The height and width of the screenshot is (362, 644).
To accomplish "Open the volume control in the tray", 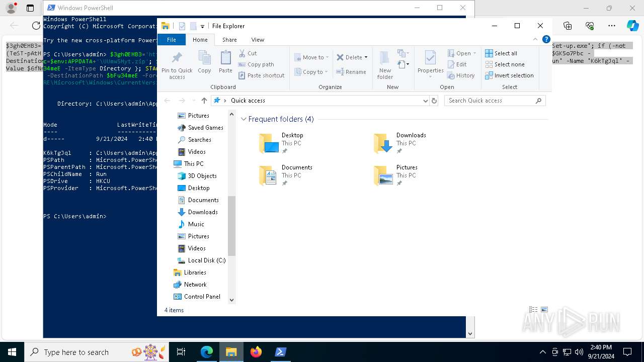I will click(x=579, y=352).
